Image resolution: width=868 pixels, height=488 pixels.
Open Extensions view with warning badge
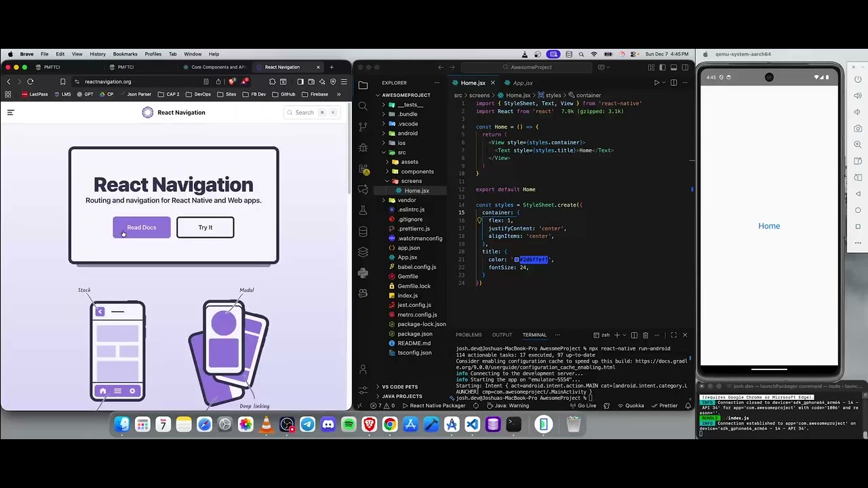[363, 169]
